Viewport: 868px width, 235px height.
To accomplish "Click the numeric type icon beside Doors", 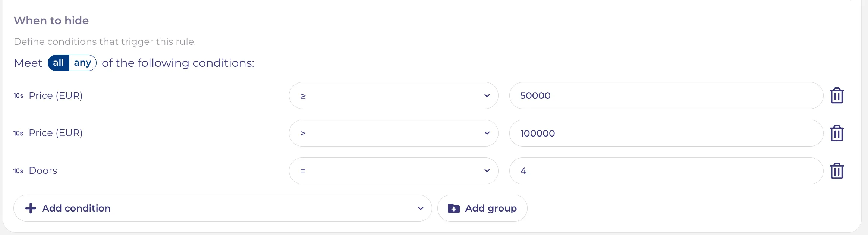I will (x=18, y=171).
